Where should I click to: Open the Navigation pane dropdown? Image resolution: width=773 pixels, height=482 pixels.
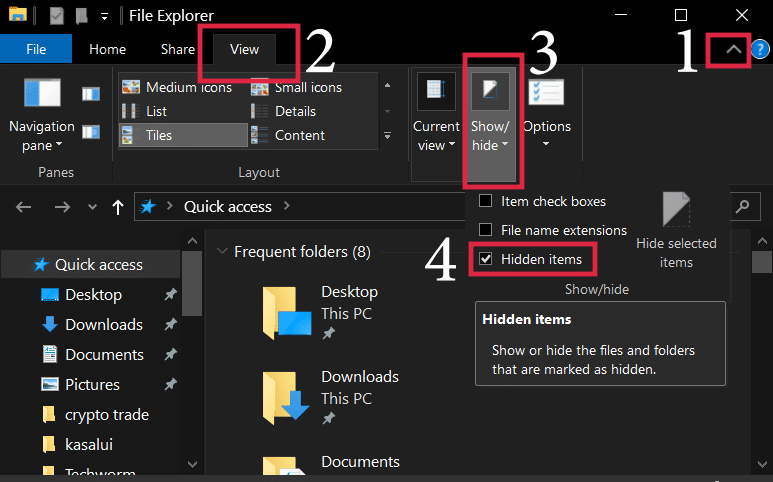pos(42,117)
